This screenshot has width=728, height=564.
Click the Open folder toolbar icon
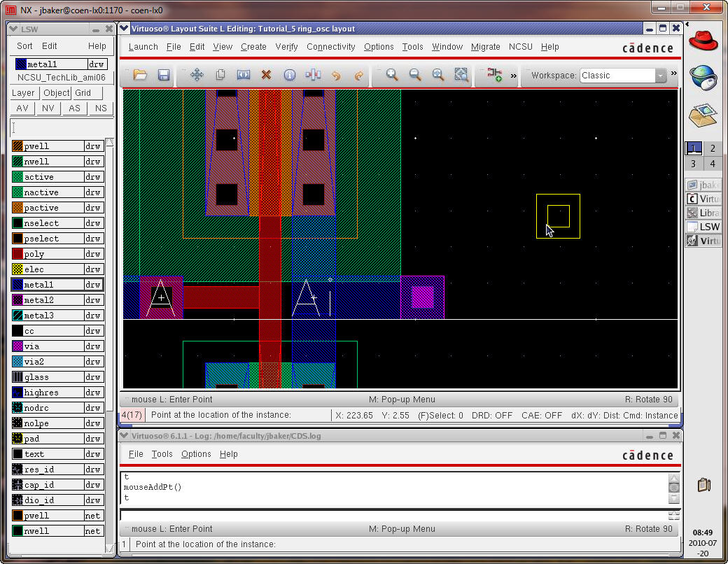coord(140,75)
